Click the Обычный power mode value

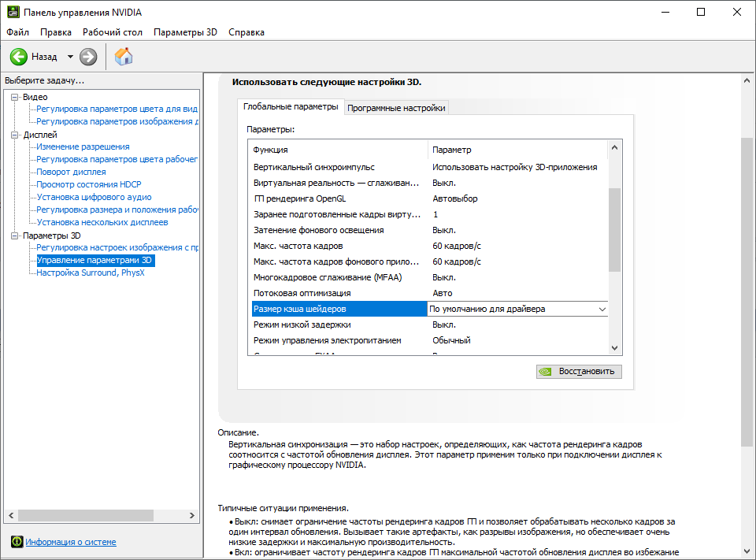pyautogui.click(x=451, y=340)
